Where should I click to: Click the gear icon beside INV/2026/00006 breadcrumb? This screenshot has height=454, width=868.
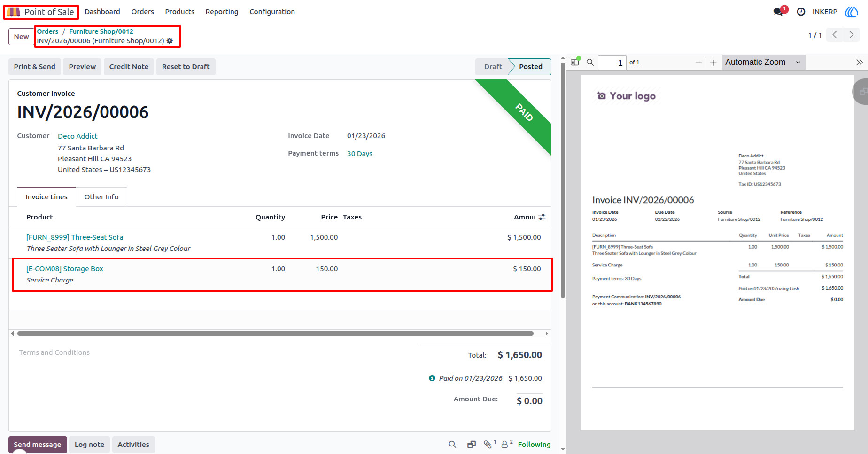pyautogui.click(x=170, y=41)
